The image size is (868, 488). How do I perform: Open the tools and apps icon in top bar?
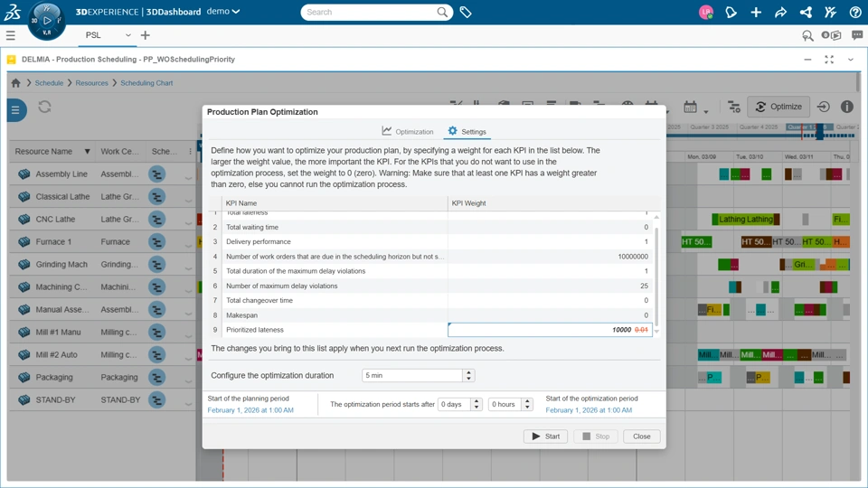[x=830, y=12]
